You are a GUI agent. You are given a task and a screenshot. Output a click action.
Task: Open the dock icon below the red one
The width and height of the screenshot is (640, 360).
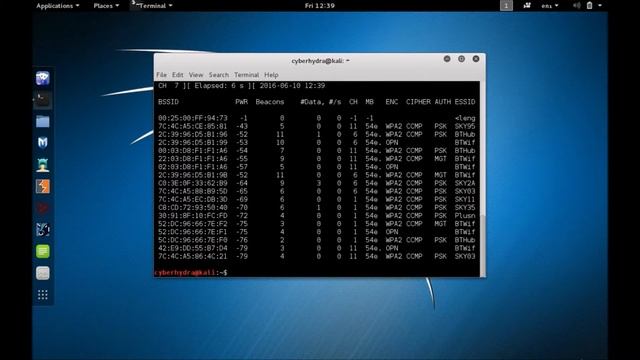pos(43,230)
